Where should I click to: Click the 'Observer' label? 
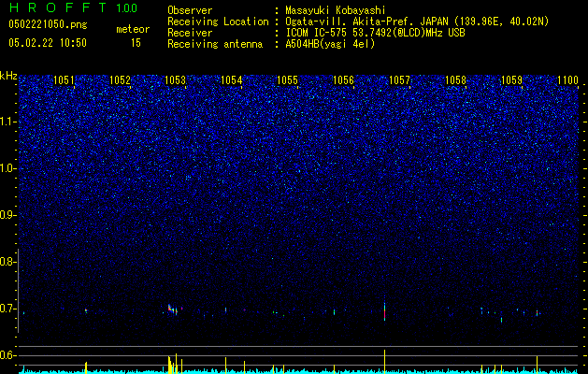click(190, 10)
